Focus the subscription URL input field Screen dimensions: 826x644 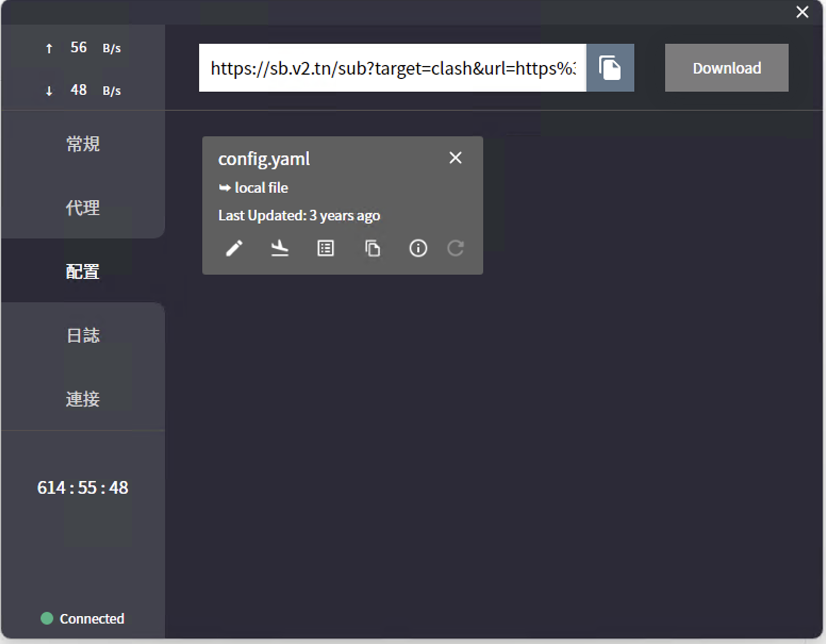point(392,68)
